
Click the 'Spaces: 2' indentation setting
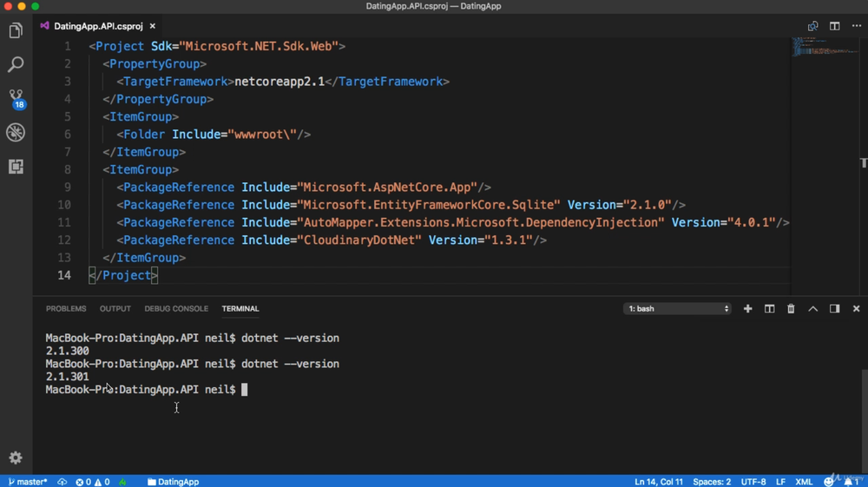click(x=712, y=482)
